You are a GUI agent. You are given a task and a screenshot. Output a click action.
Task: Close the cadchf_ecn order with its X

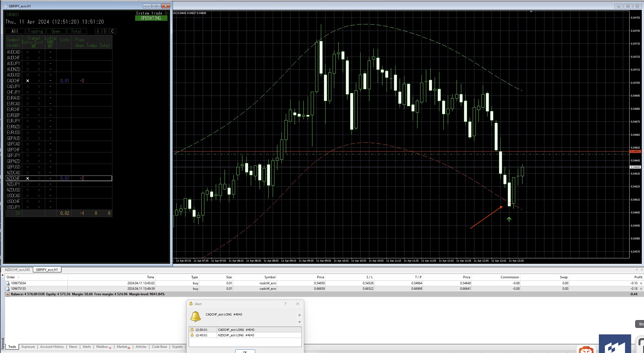tap(641, 289)
